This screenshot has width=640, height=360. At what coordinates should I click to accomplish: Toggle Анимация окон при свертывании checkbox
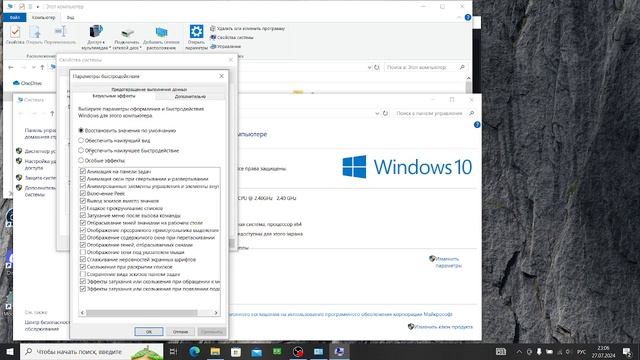click(x=83, y=179)
